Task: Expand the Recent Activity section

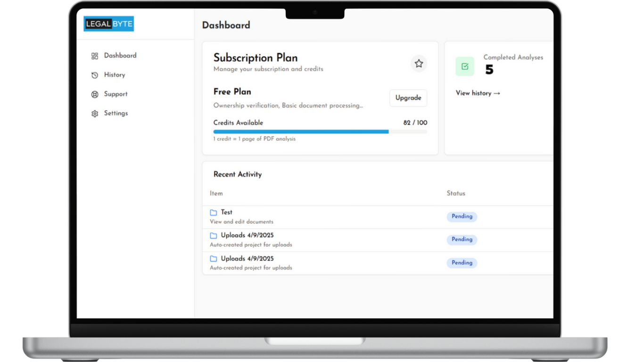Action: point(237,174)
